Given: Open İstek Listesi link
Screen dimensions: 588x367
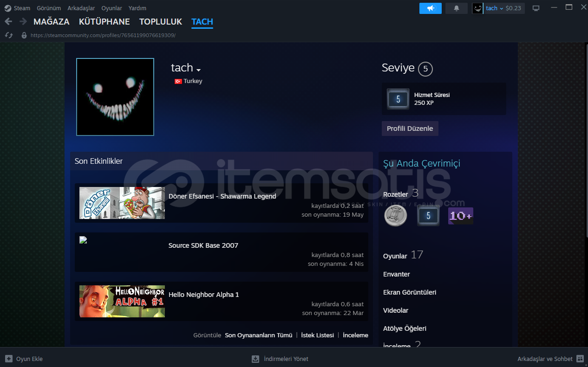Looking at the screenshot, I should pyautogui.click(x=318, y=335).
